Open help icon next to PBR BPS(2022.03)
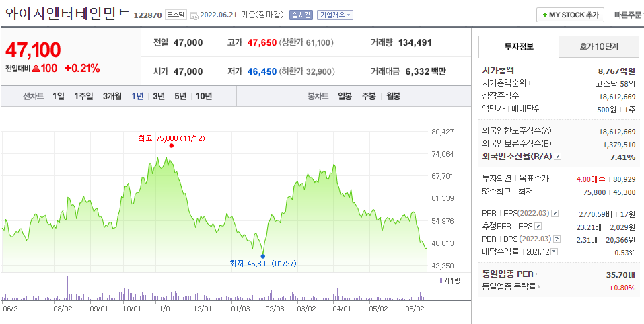Image resolution: width=644 pixels, height=324 pixels. coord(557,239)
